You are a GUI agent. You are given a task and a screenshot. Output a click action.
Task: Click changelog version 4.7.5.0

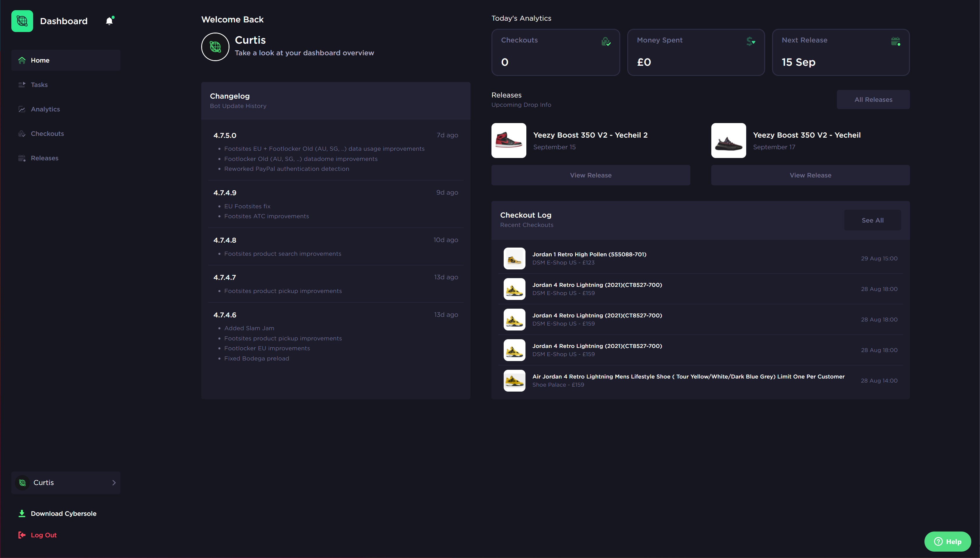[x=225, y=135]
